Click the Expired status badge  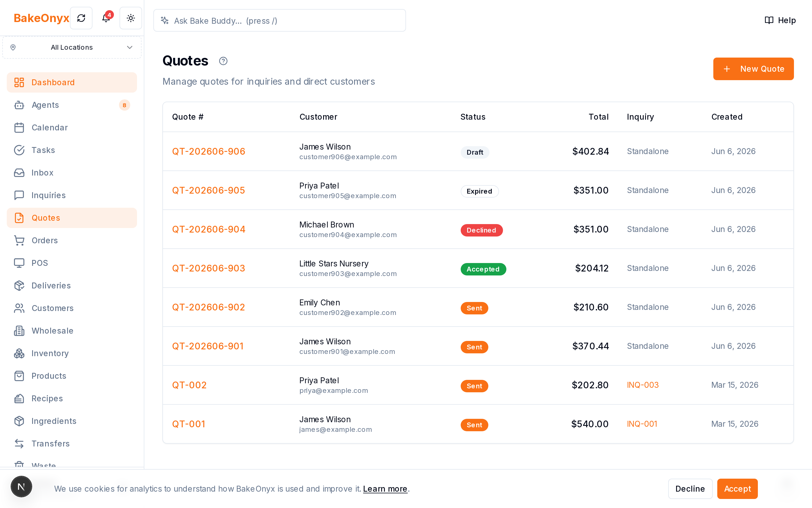tap(480, 191)
